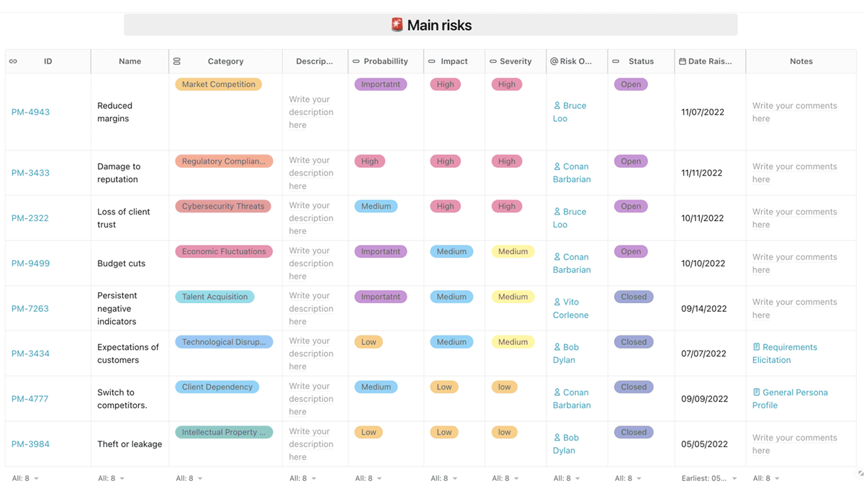The height and width of the screenshot is (504, 864).
Task: Click the Category column header icon
Action: tap(177, 61)
